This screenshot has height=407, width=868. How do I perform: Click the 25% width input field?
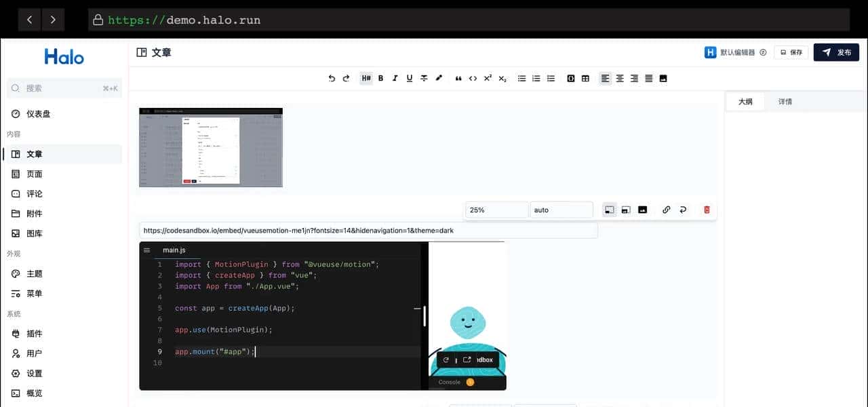pyautogui.click(x=496, y=210)
